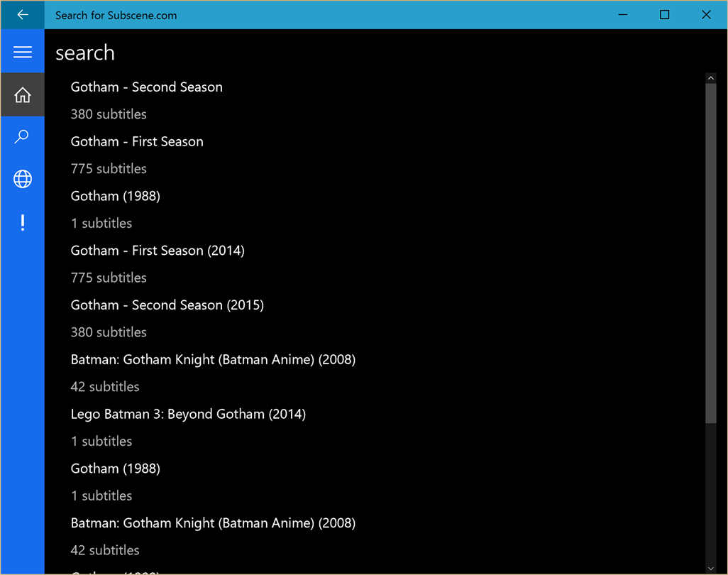The width and height of the screenshot is (728, 575).
Task: Choose Gotham - Second Season (2015) entry
Action: point(167,305)
